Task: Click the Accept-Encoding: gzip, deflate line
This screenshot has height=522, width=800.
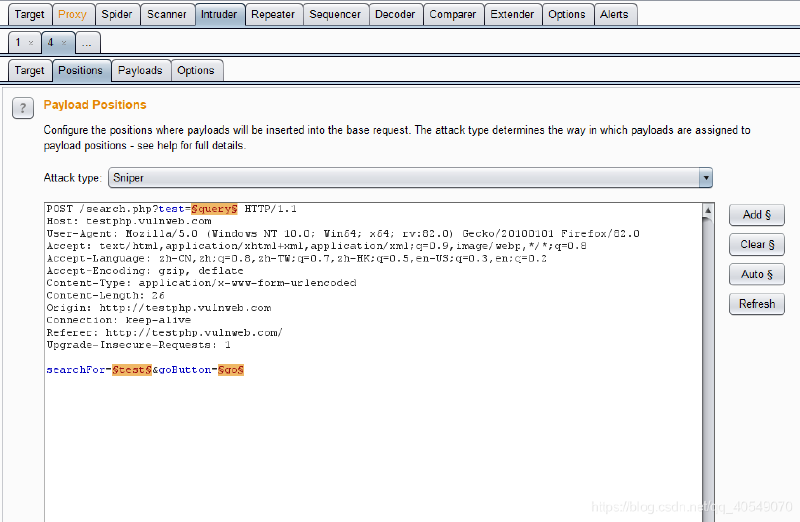Action: point(145,270)
